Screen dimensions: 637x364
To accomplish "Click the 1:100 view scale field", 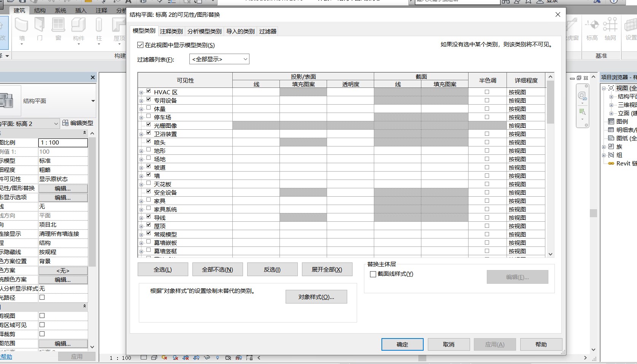I will 63,143.
